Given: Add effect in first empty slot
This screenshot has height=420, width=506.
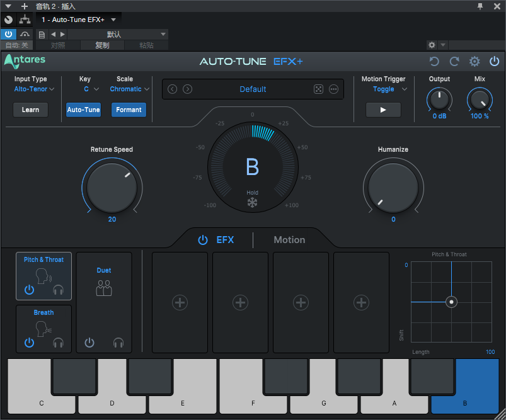Looking at the screenshot, I should point(180,303).
